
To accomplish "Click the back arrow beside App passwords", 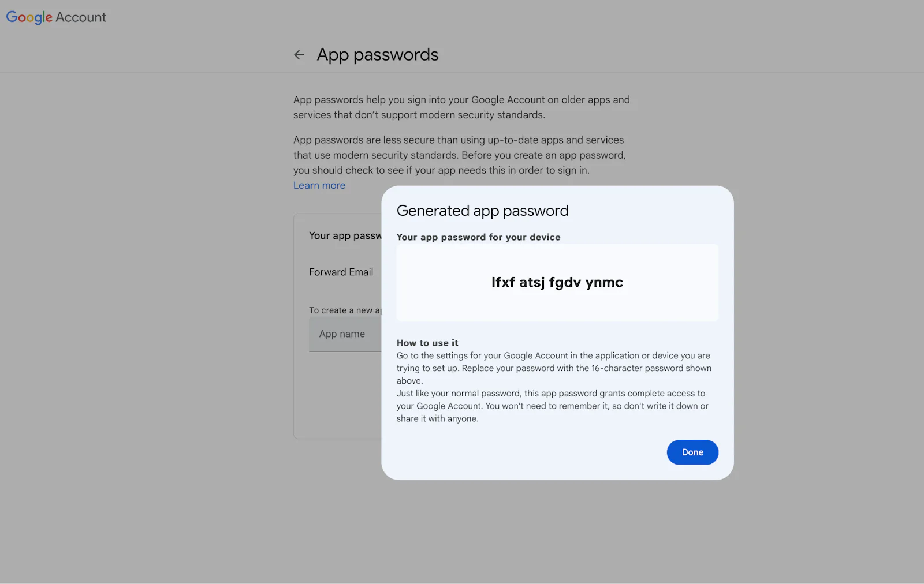I will [x=299, y=55].
